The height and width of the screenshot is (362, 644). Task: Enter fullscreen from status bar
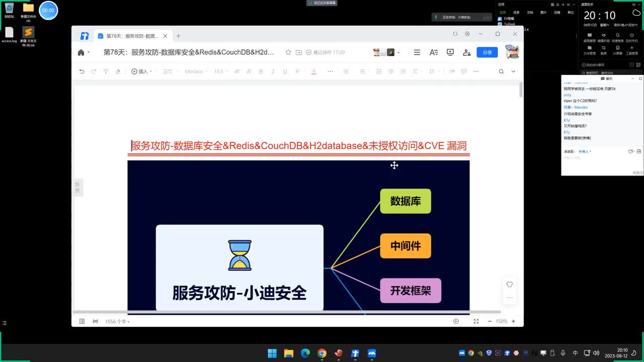(476, 321)
